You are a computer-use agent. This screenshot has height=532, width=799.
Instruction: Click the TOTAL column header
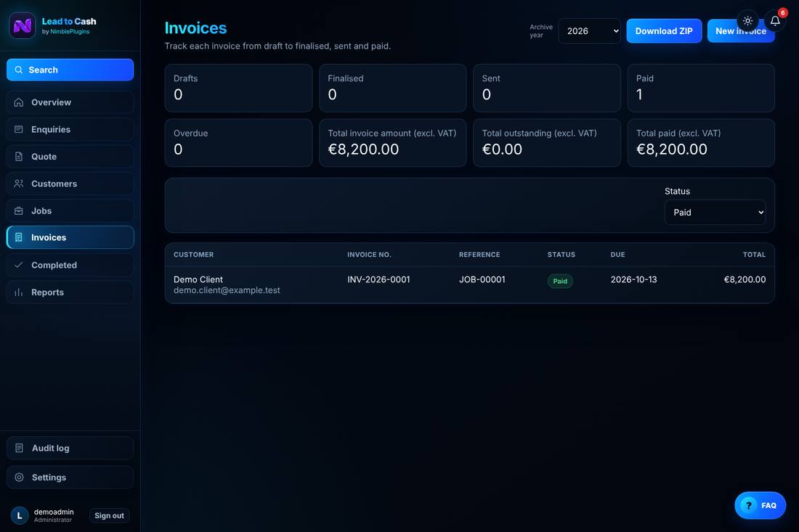tap(754, 255)
